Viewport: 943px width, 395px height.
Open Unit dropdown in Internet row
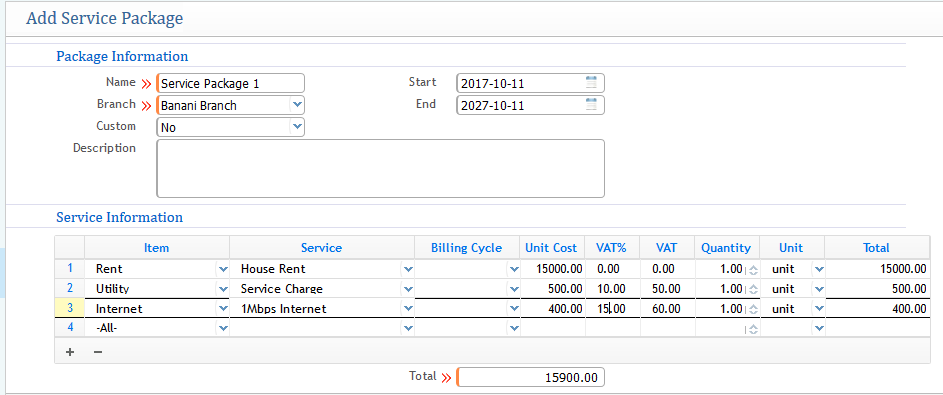tap(819, 308)
